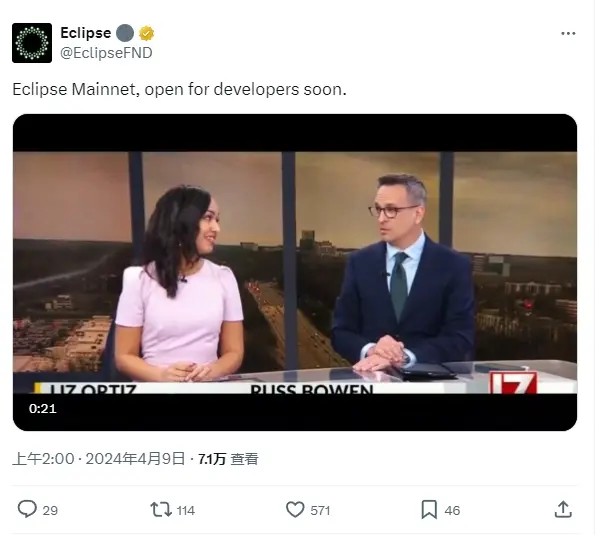597x535 pixels.
Task: Click the 114 repost count
Action: click(x=186, y=510)
